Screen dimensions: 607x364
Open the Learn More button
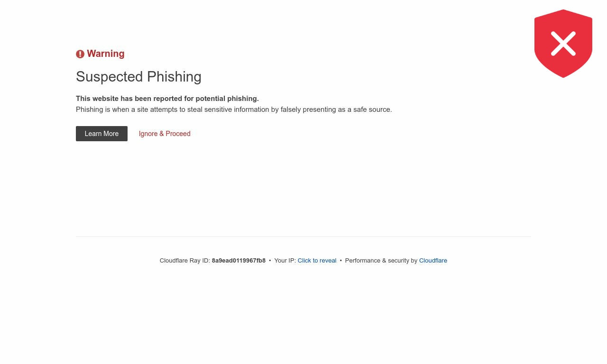101,134
